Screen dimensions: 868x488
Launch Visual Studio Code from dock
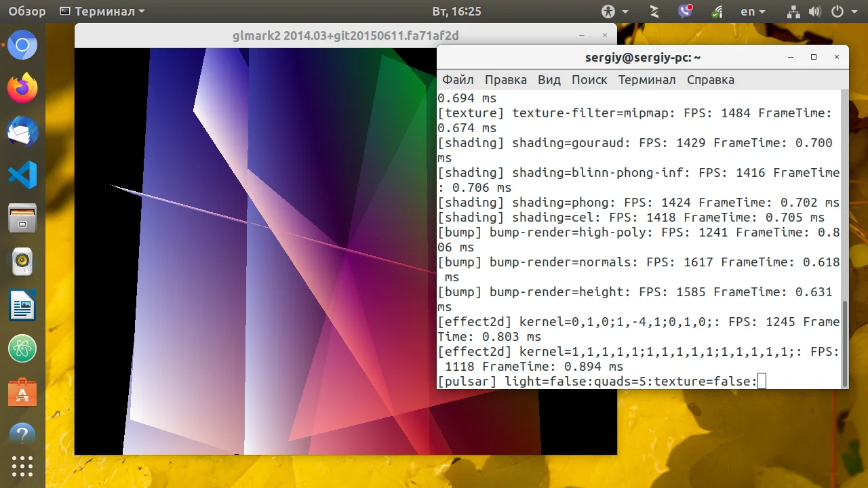click(x=22, y=175)
